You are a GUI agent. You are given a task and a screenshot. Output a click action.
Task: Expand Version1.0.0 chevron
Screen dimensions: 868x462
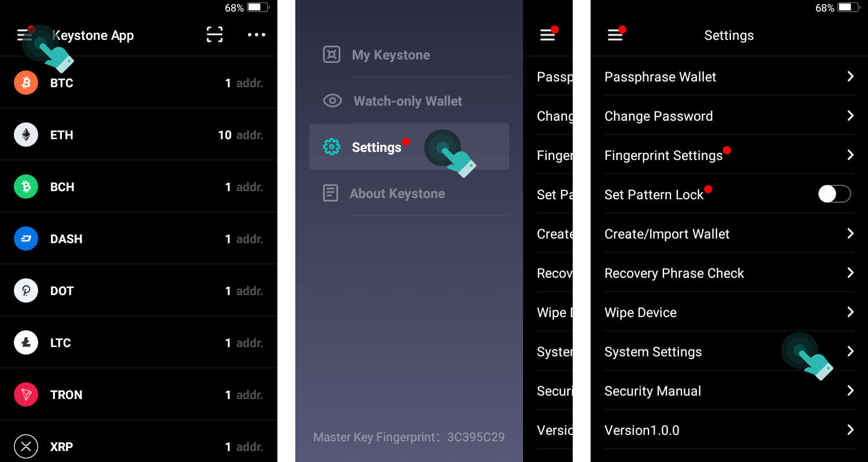[x=850, y=430]
